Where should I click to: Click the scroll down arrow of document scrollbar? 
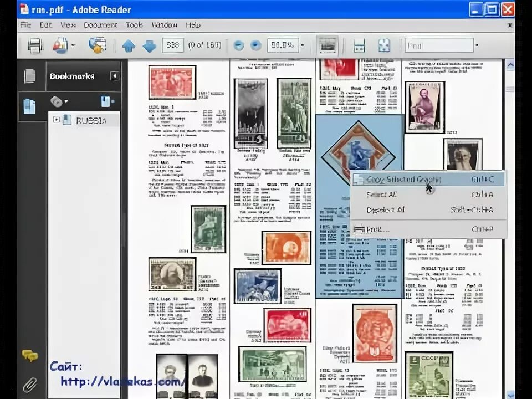(x=510, y=394)
